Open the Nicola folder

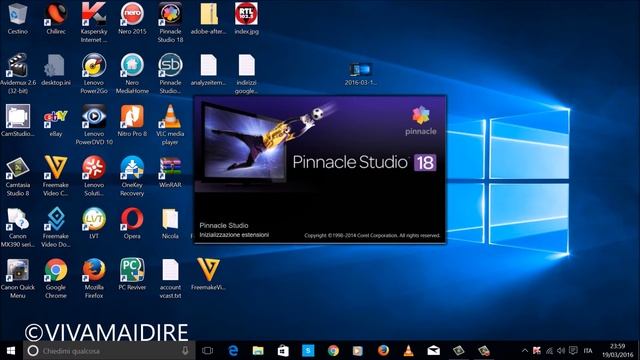click(x=170, y=224)
